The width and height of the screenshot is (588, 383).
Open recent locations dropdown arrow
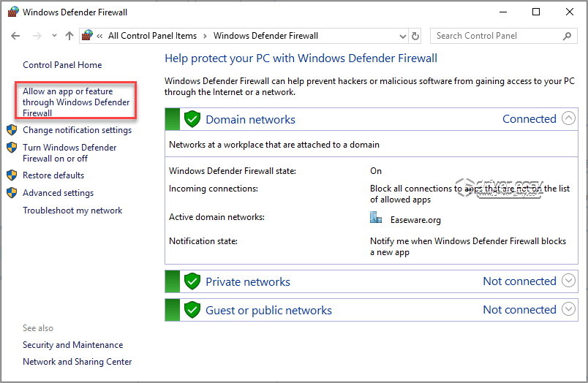point(54,36)
